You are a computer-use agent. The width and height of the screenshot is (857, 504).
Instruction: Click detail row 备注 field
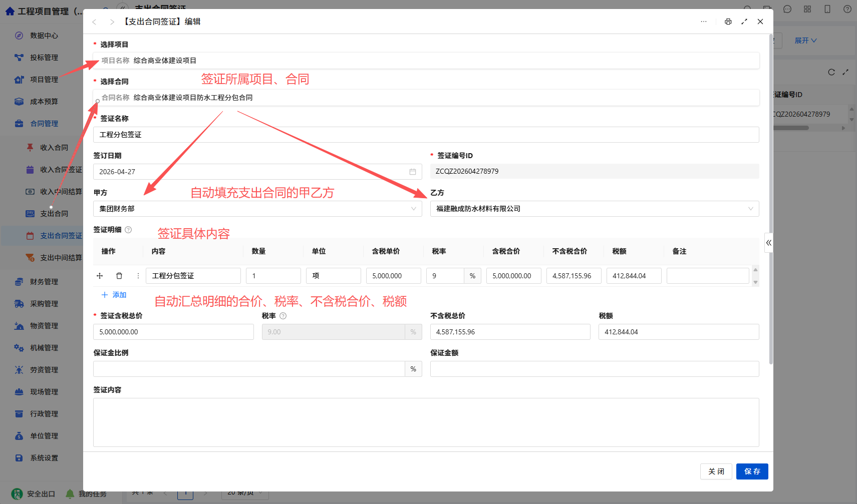pyautogui.click(x=708, y=276)
